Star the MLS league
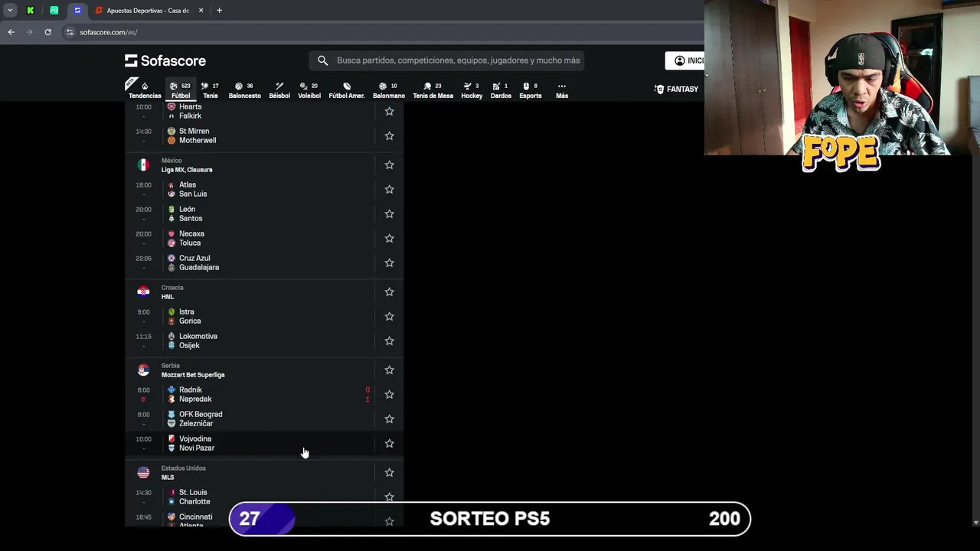Screen dimensions: 980x551 [389, 473]
